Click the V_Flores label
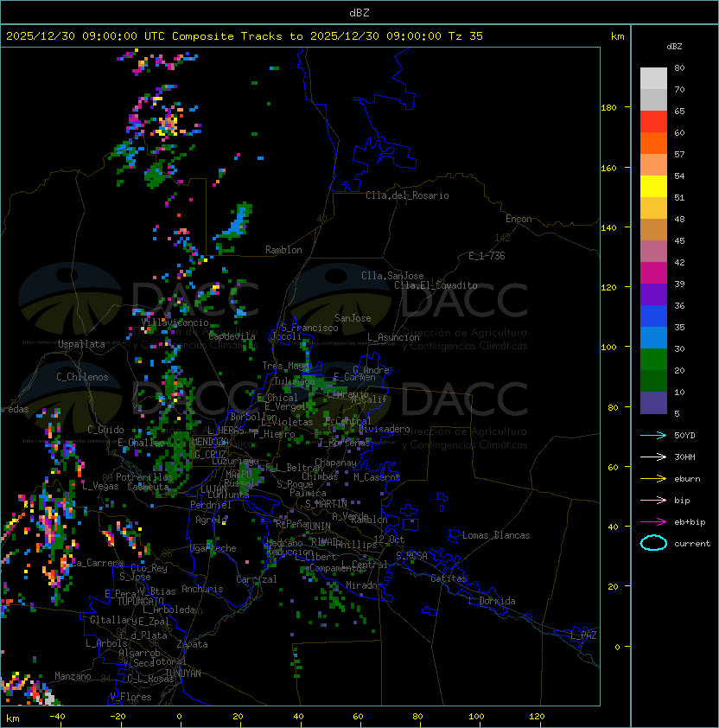Screen dimensions: 719x728 pos(130,696)
